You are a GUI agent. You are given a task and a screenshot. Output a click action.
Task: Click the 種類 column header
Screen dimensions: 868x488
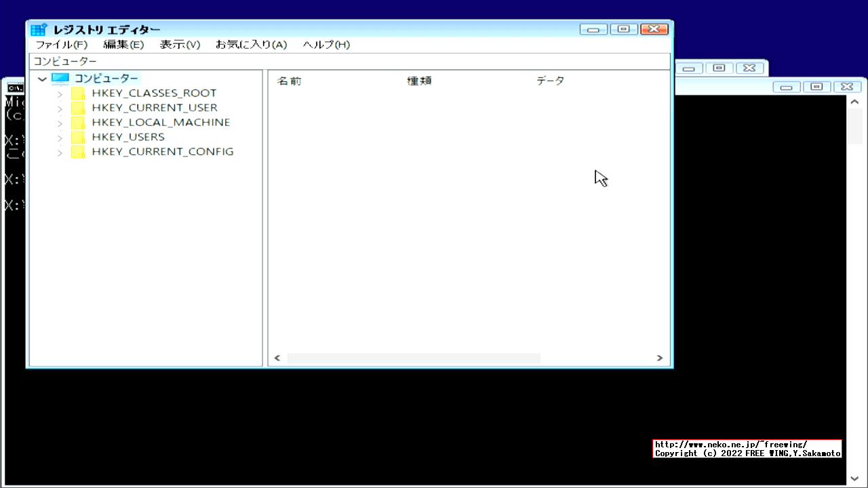(419, 81)
